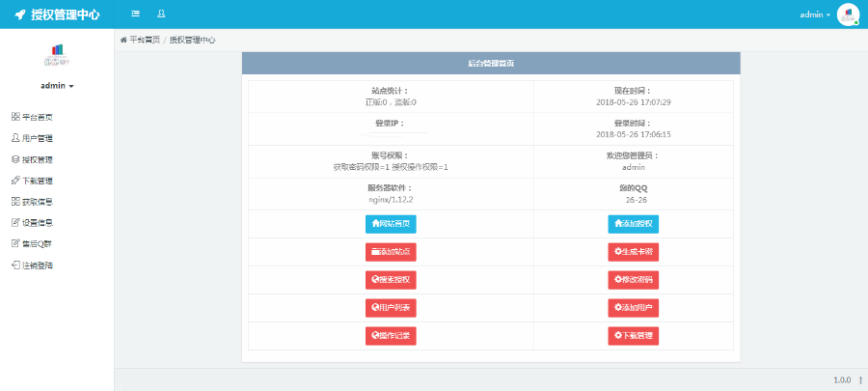
Task: Click the 服务器软件 label
Action: click(391, 188)
